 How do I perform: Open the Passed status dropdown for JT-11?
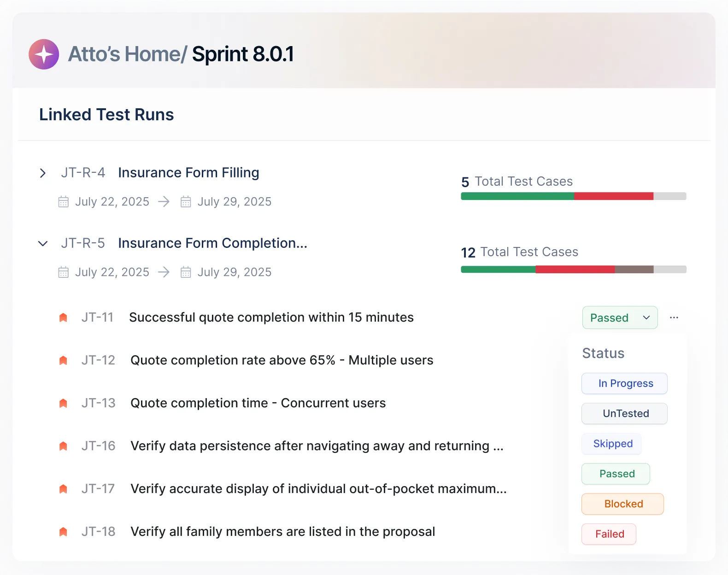coord(620,317)
